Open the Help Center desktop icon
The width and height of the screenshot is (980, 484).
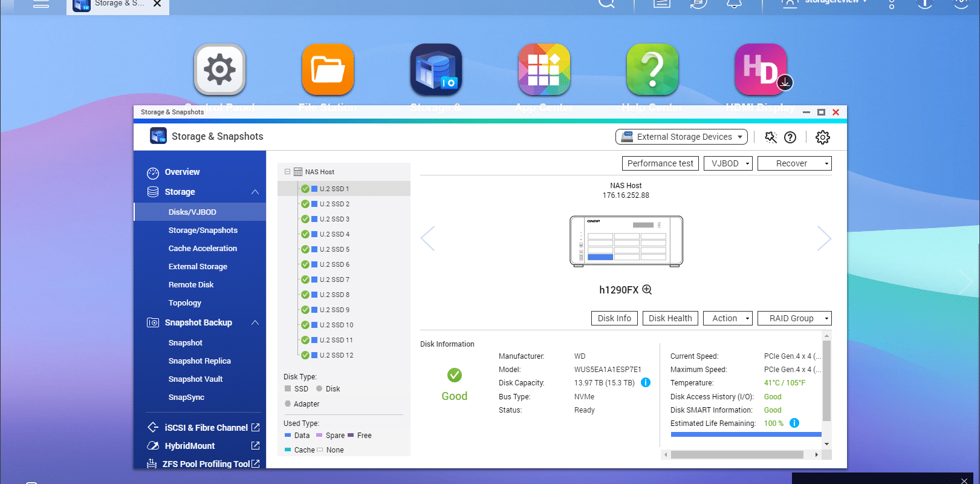coord(652,70)
